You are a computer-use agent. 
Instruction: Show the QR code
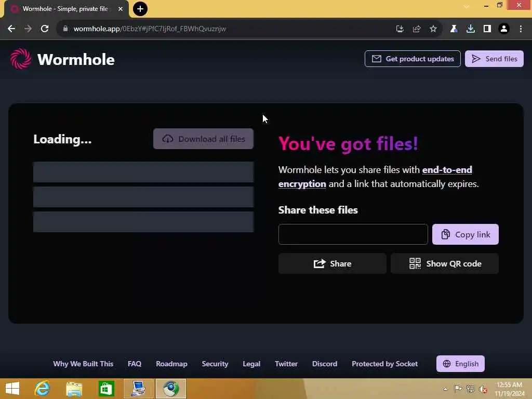click(x=445, y=263)
